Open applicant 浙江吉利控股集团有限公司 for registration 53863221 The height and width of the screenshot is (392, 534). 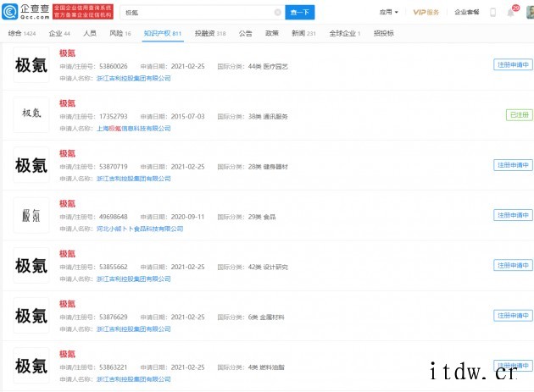pyautogui.click(x=134, y=379)
